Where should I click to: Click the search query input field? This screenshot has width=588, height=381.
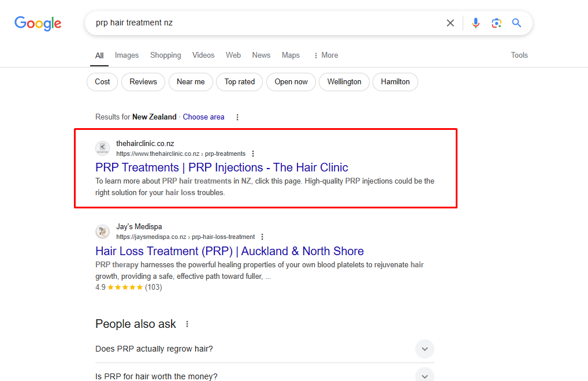click(x=266, y=23)
